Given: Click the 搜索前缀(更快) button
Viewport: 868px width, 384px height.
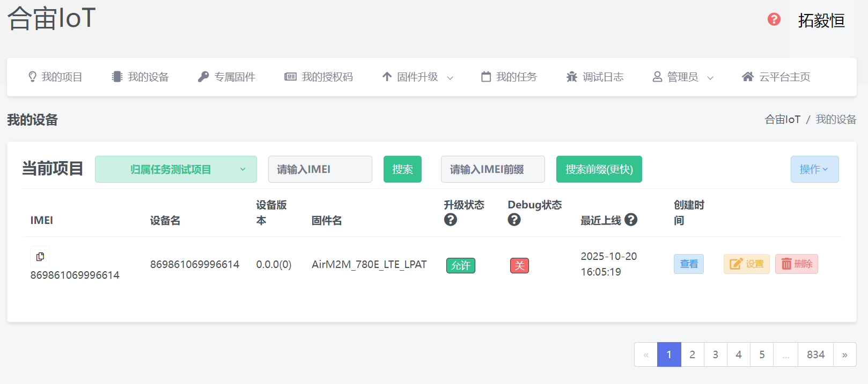Looking at the screenshot, I should pos(599,169).
